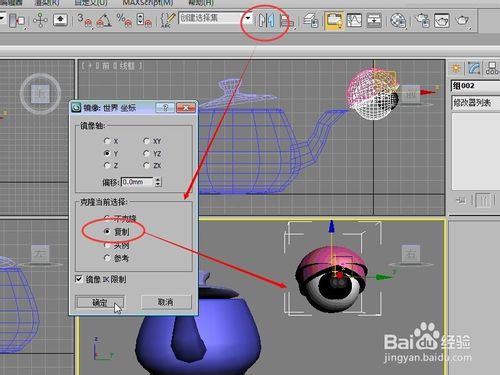500x375 pixels.
Task: Switch to the Hierarchy panel tab
Action: (492, 68)
